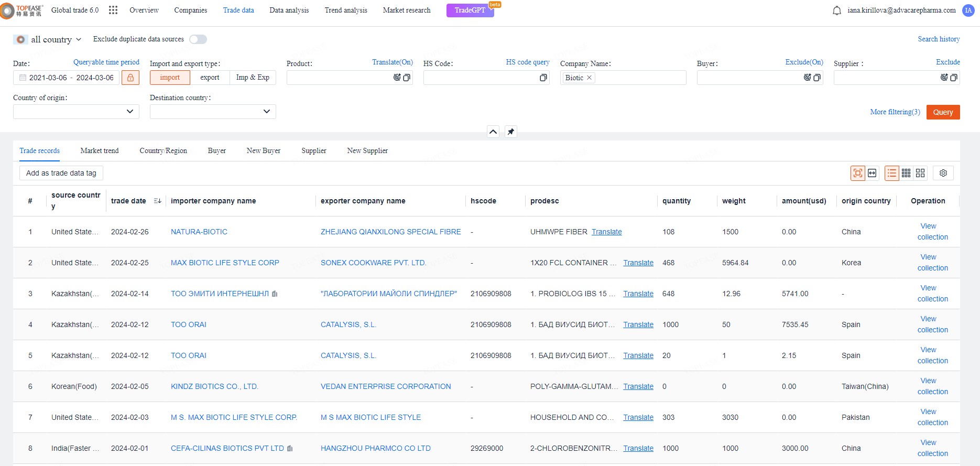Open the Market research menu

[407, 10]
